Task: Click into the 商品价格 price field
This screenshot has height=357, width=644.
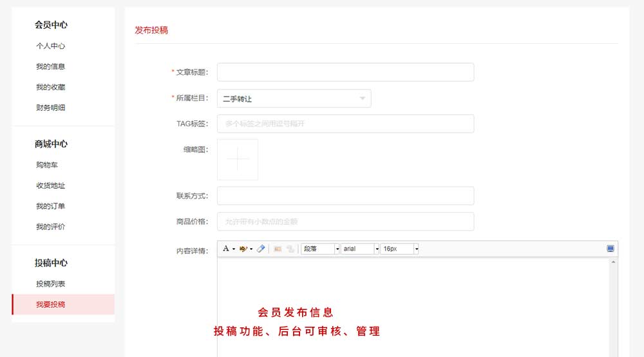Action: pyautogui.click(x=345, y=222)
